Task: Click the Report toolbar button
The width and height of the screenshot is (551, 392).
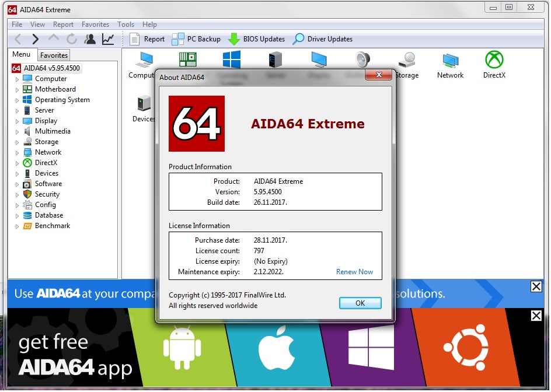Action: pos(147,39)
